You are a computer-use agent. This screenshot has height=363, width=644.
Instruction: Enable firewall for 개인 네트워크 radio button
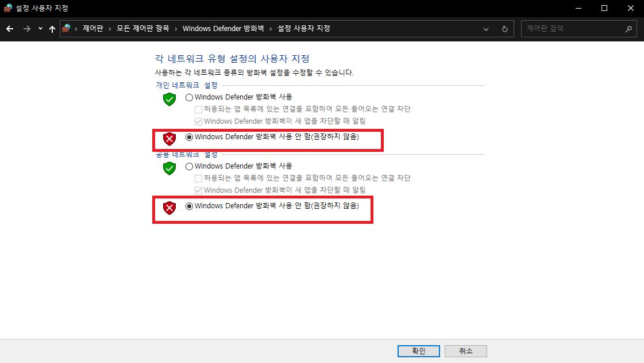(189, 97)
